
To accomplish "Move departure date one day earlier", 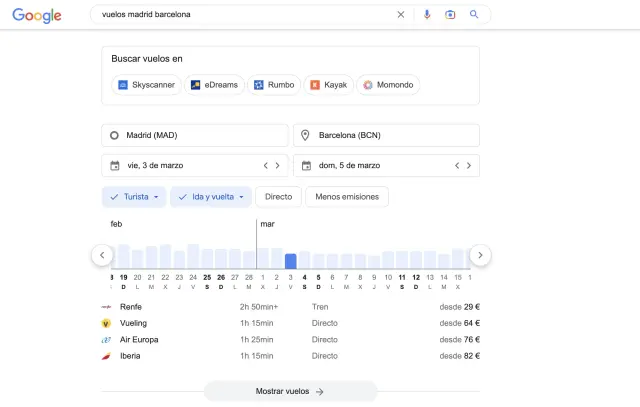I will [x=266, y=165].
